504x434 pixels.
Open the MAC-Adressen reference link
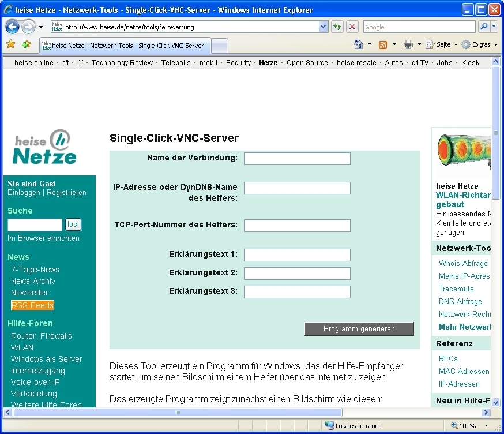click(x=464, y=371)
